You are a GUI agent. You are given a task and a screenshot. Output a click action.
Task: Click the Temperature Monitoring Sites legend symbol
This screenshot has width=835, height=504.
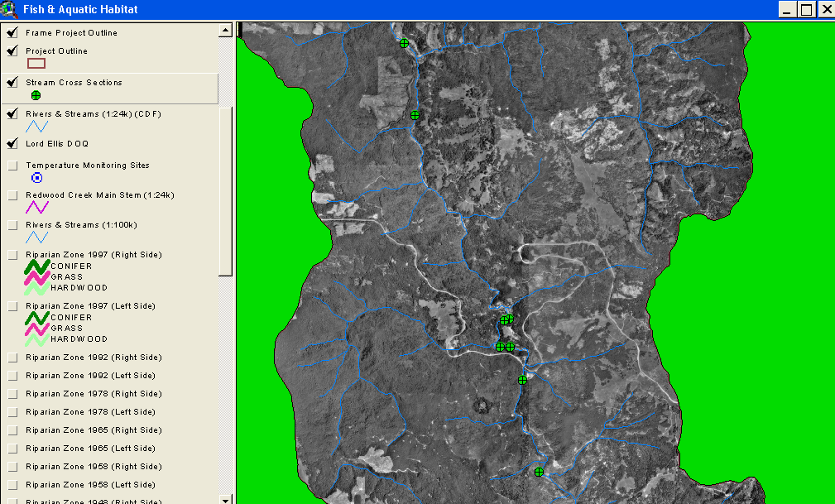36,178
